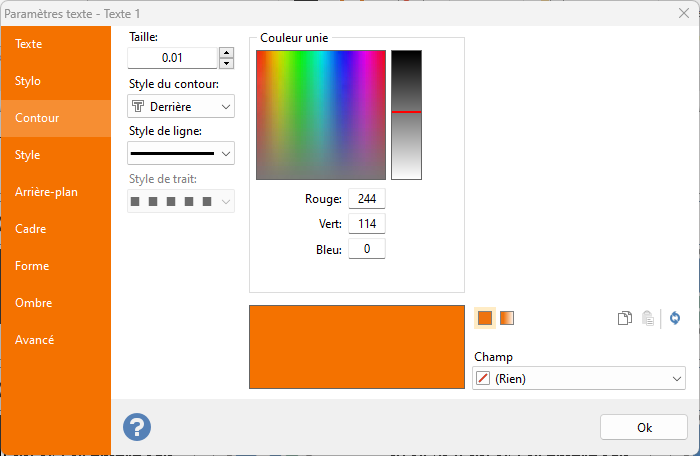Click the grayscale brightness slider
This screenshot has height=456, width=700.
406,114
